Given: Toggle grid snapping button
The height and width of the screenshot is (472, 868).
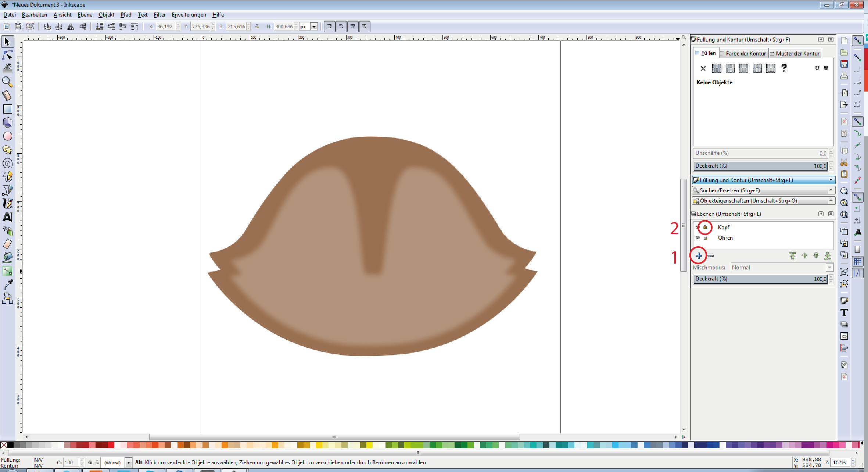Looking at the screenshot, I should pyautogui.click(x=858, y=261).
